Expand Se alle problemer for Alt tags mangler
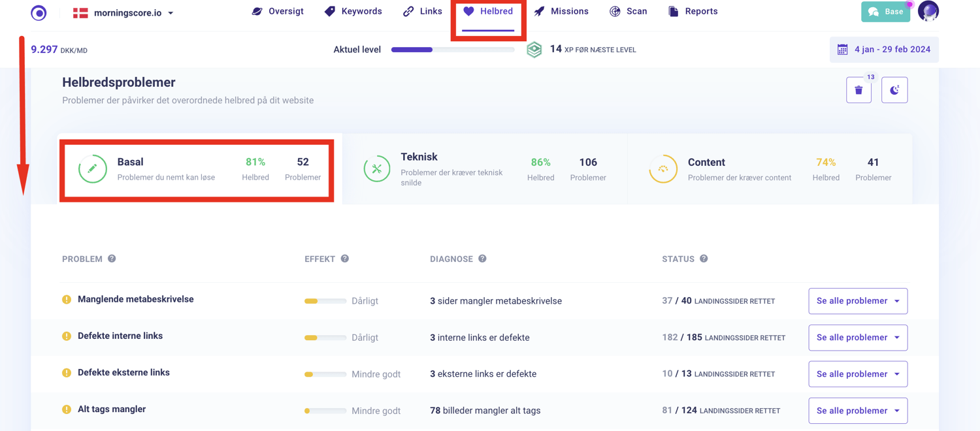Viewport: 980px width, 431px height. tap(858, 411)
